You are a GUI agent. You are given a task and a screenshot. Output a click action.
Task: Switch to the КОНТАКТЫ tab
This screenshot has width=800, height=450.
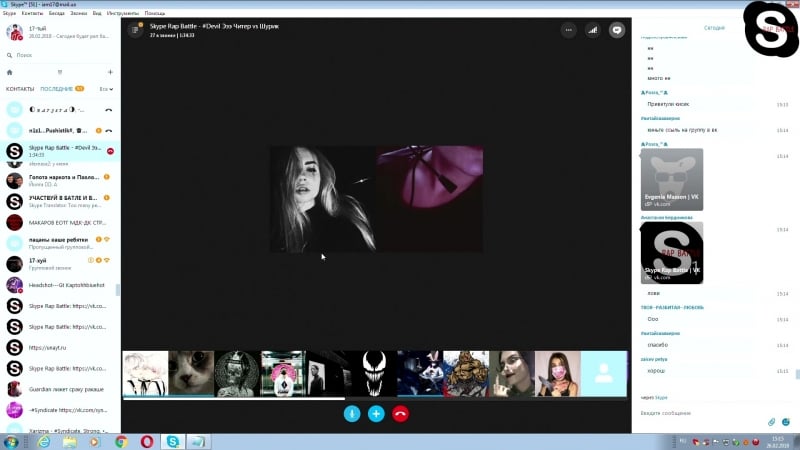pos(20,89)
